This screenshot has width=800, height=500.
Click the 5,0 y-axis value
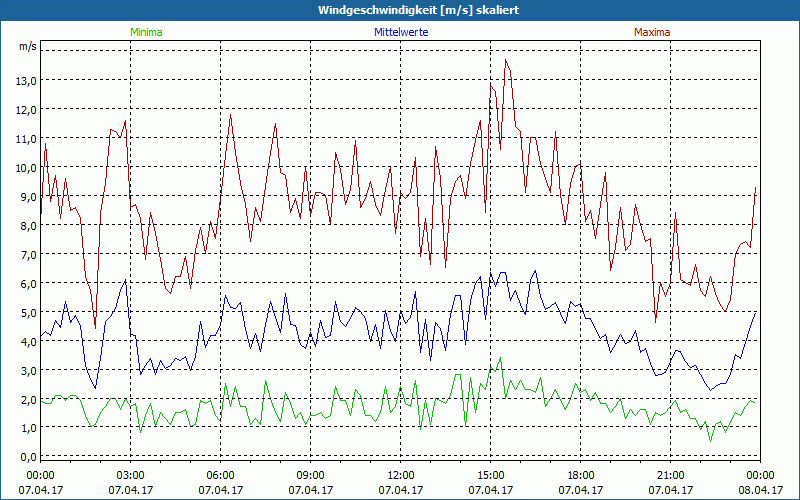click(x=30, y=313)
